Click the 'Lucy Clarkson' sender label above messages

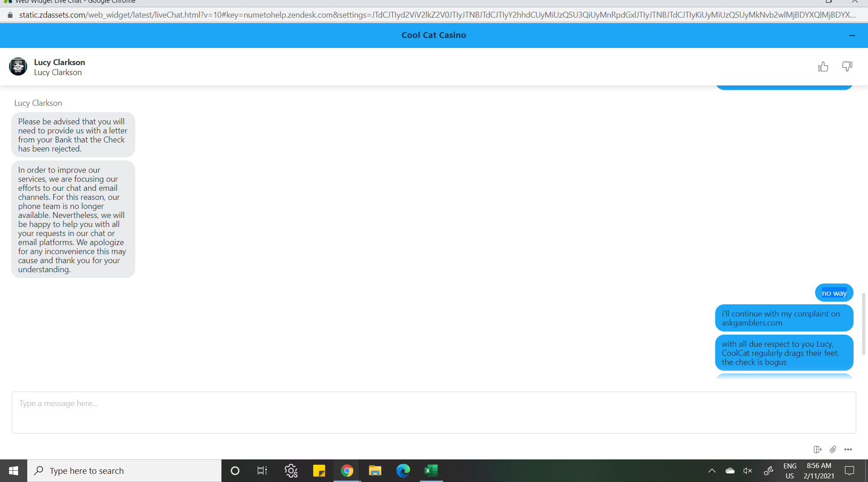38,103
